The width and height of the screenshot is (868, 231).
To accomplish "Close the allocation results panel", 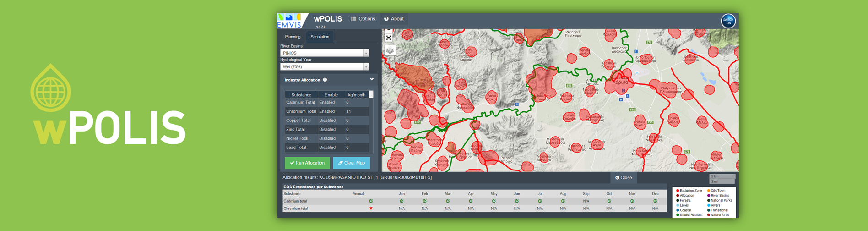I will [624, 177].
